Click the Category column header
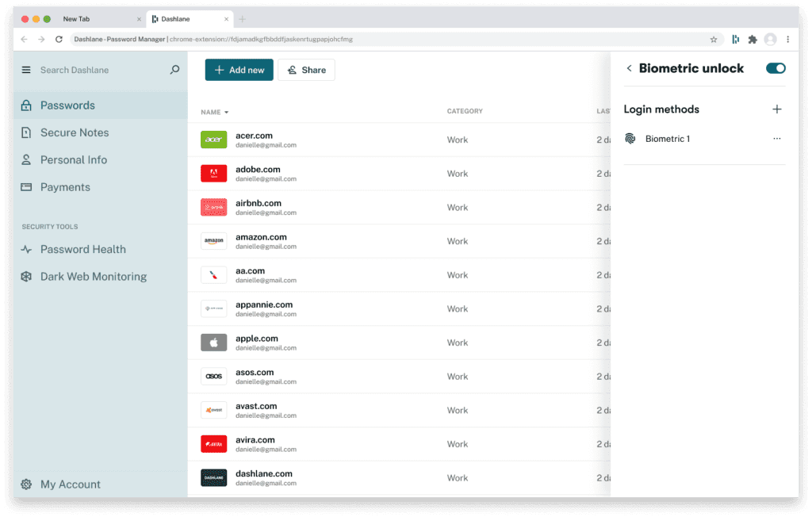This screenshot has width=812, height=517. [x=465, y=111]
